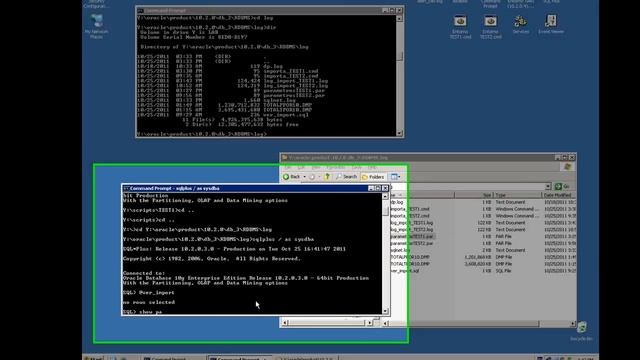
Task: Click the greyed Forward arrow in Explorer toolbar
Action: tap(311, 177)
